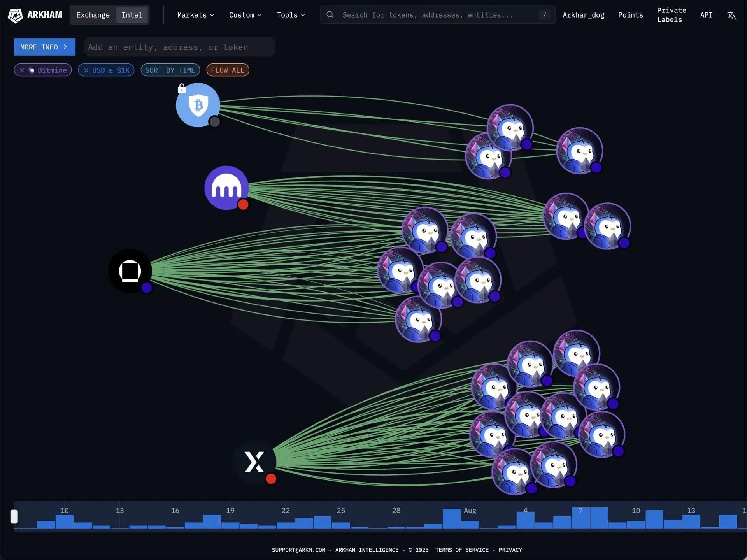747x560 pixels.
Task: Open the SUPPORT@ARKM.COM link
Action: 298,550
